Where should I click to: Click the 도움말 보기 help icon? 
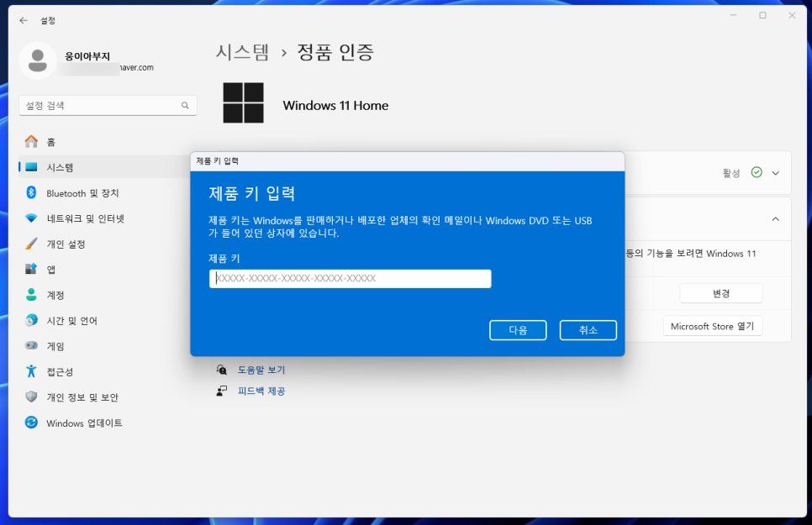tap(222, 370)
